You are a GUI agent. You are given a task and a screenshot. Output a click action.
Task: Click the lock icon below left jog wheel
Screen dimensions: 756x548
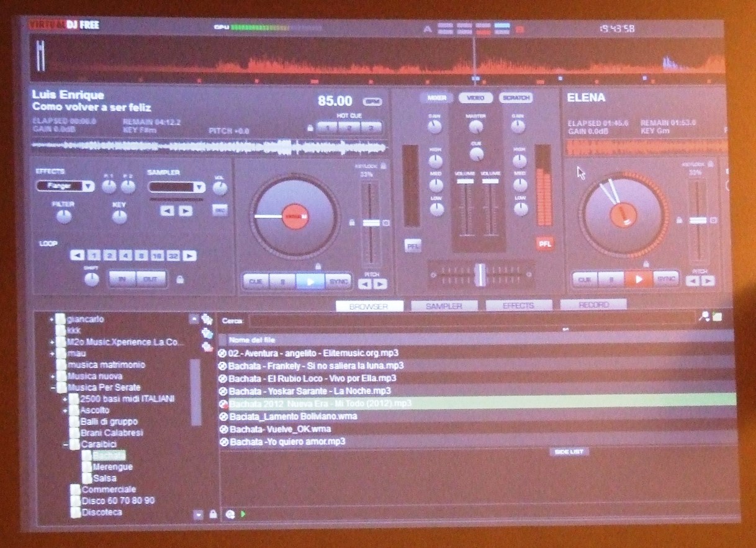click(318, 266)
